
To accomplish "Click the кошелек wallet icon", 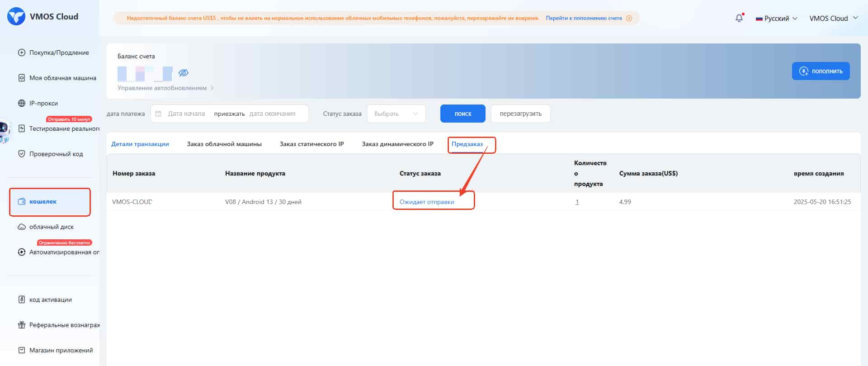I will tap(21, 201).
